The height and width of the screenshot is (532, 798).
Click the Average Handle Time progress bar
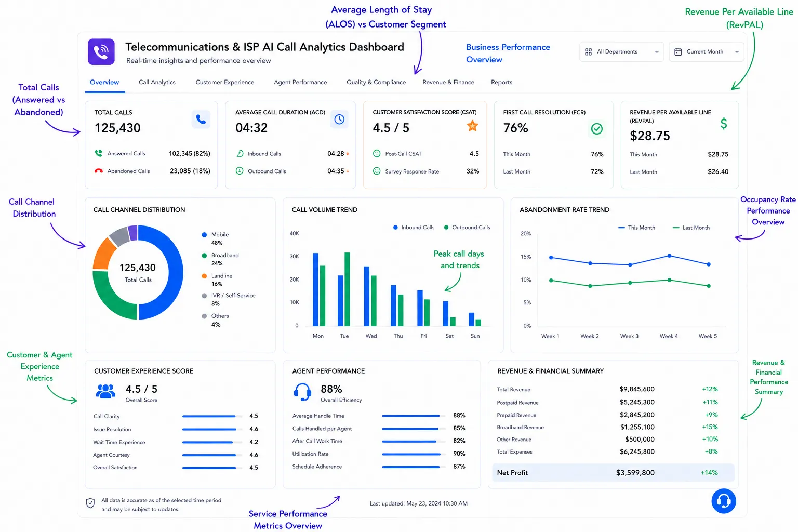point(414,416)
